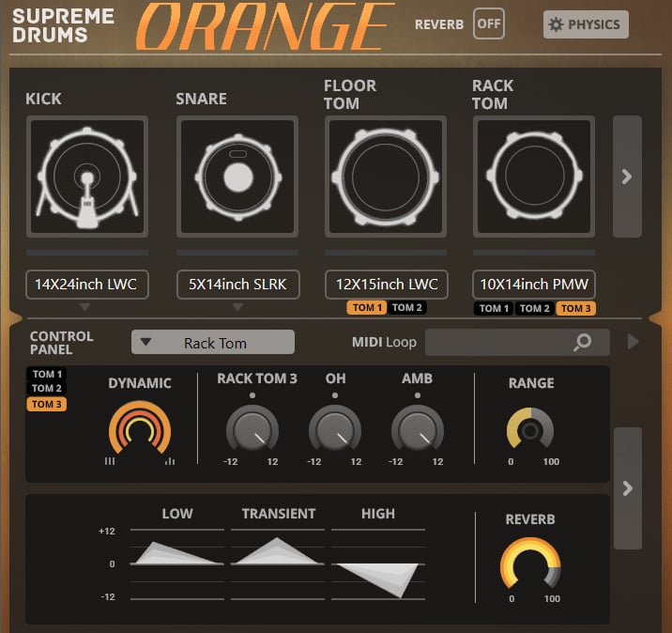Select the Snare drum icon

pyautogui.click(x=237, y=177)
